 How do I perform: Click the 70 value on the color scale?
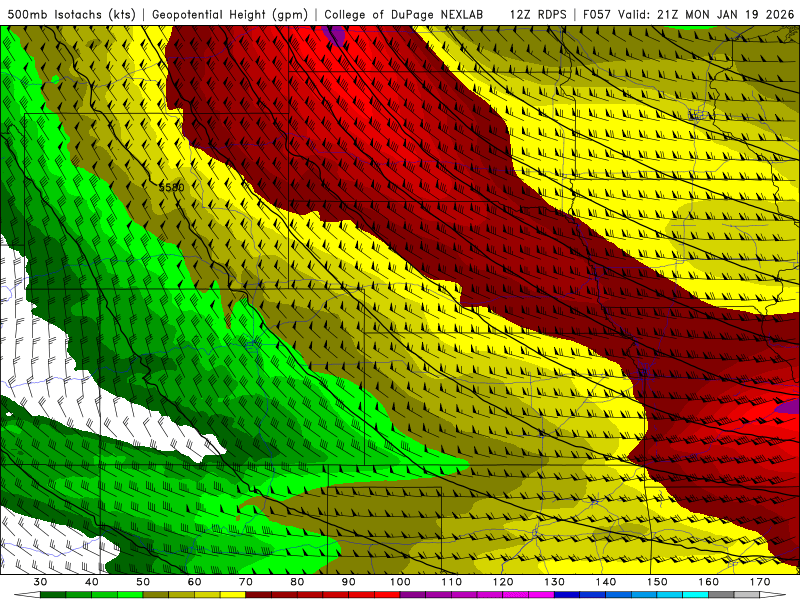246,582
